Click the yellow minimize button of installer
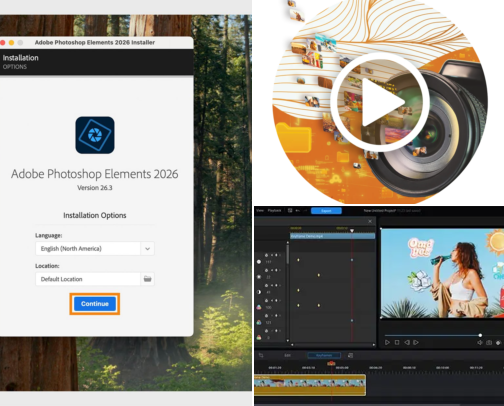504x406 pixels. [11, 43]
